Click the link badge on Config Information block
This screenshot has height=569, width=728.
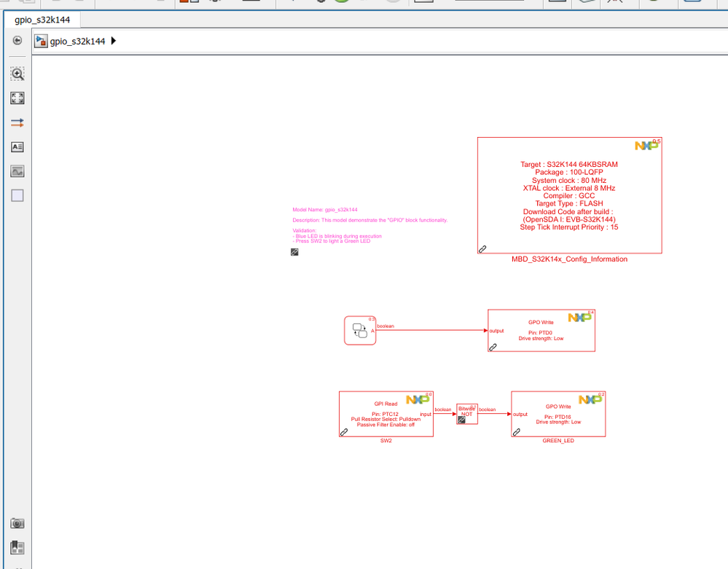(x=483, y=249)
